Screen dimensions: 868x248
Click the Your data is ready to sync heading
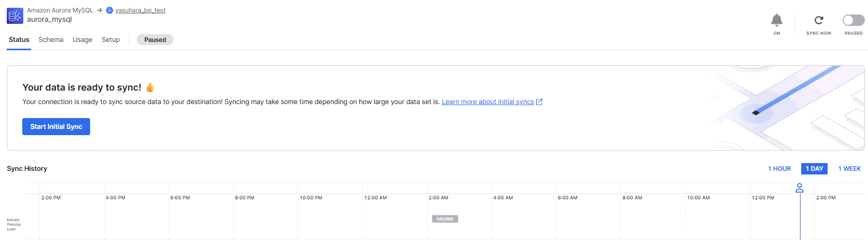point(82,87)
